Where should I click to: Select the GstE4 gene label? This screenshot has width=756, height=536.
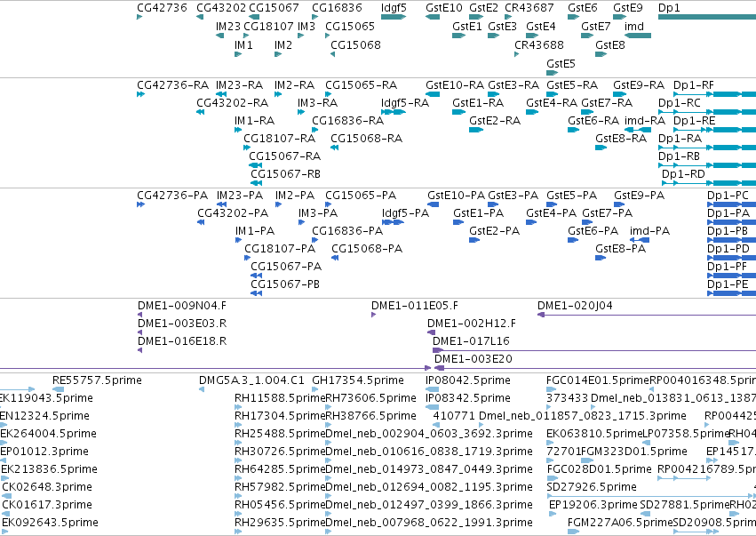coord(540,27)
